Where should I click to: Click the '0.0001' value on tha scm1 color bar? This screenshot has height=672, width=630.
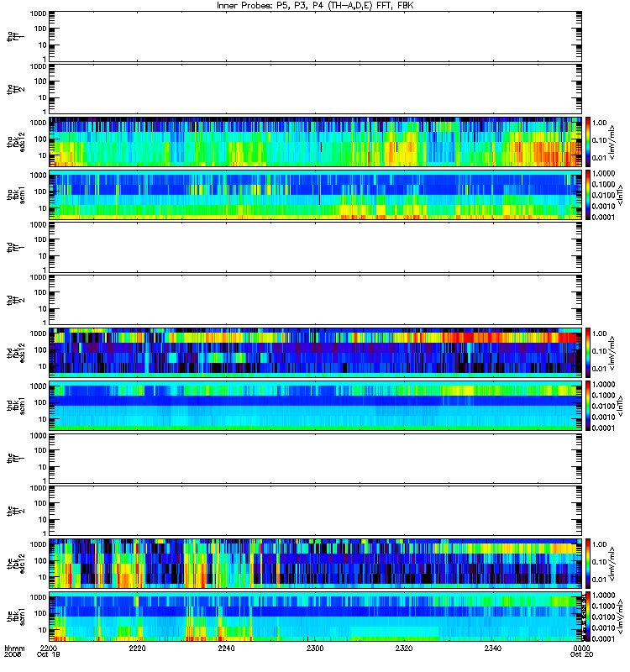[603, 217]
